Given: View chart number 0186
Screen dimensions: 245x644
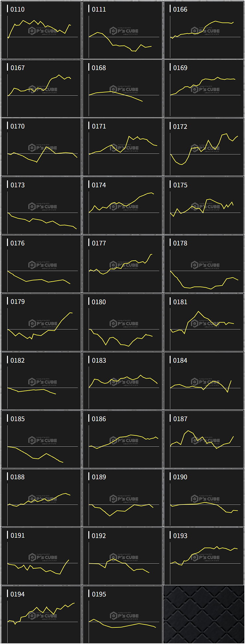Looking at the screenshot, I should 122,439.
